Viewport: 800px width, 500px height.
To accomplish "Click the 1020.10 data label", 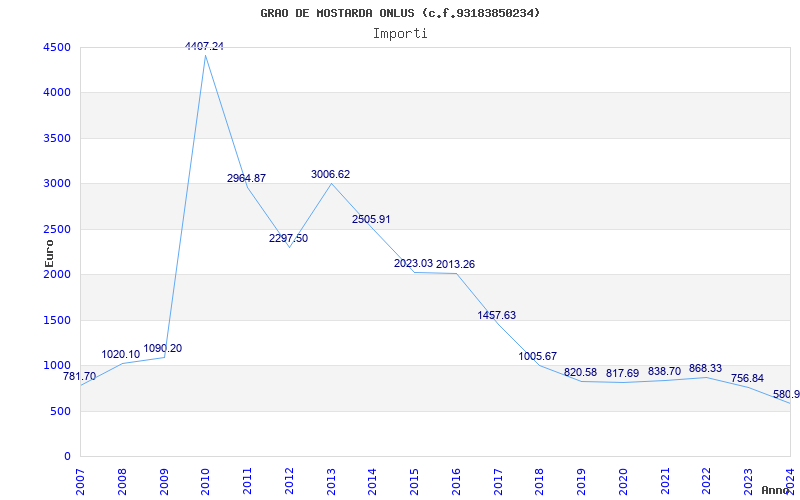I will (x=121, y=354).
